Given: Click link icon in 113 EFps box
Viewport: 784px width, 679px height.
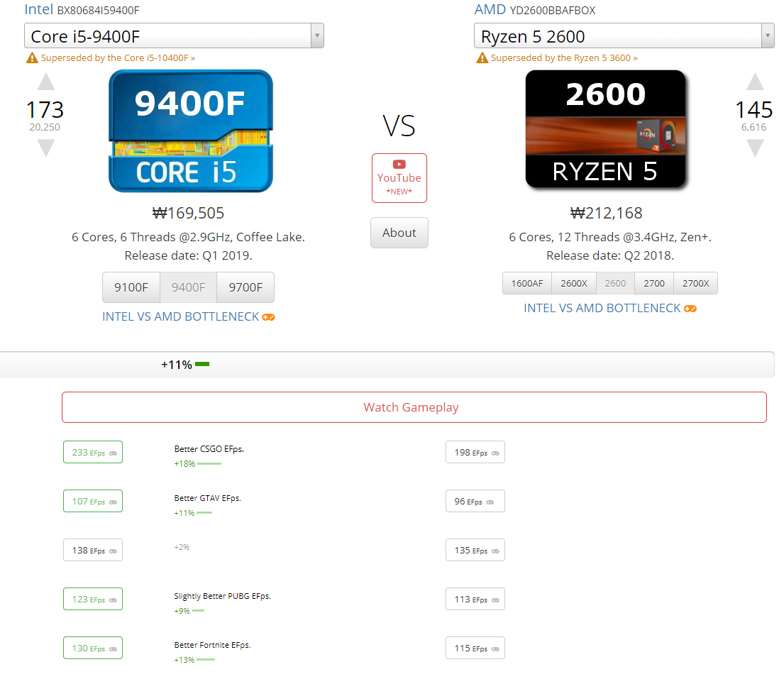Looking at the screenshot, I should pyautogui.click(x=495, y=600).
